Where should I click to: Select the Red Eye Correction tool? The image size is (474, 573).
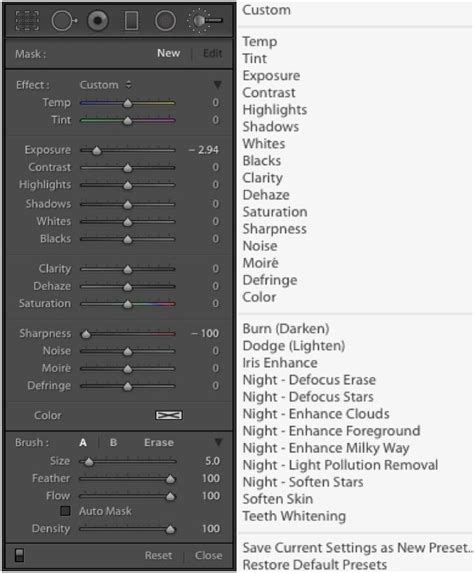tap(98, 20)
